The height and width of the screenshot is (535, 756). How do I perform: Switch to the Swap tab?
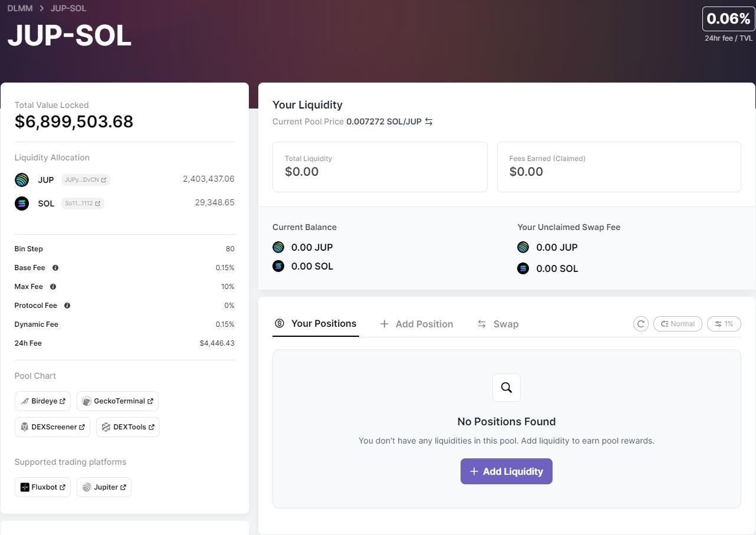point(498,324)
